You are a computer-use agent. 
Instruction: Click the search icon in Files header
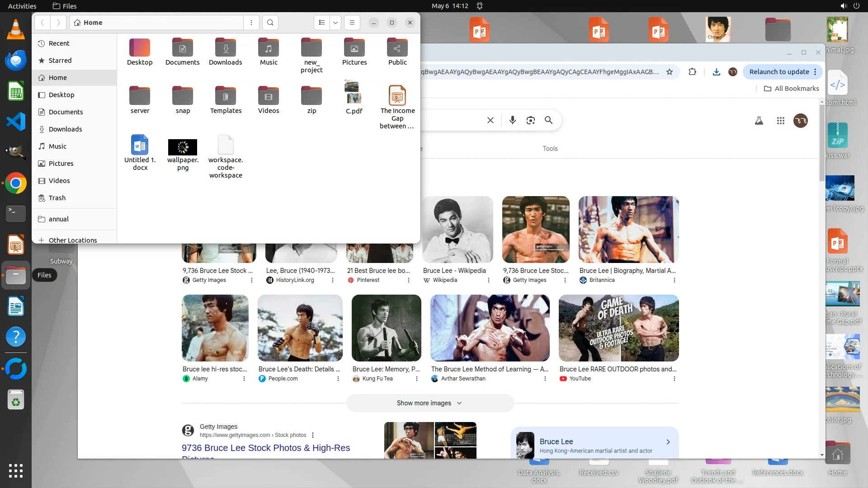tap(270, 23)
